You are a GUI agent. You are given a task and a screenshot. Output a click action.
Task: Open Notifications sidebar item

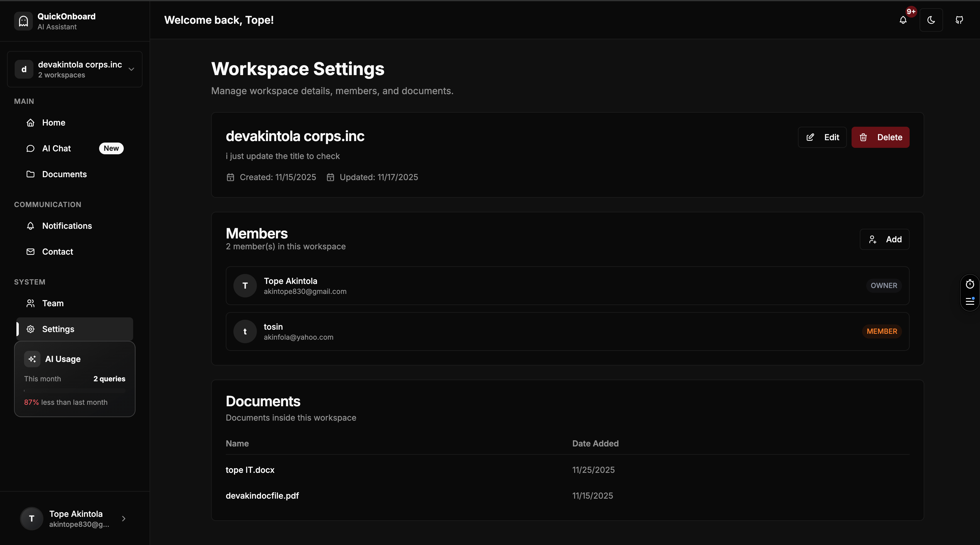click(67, 226)
